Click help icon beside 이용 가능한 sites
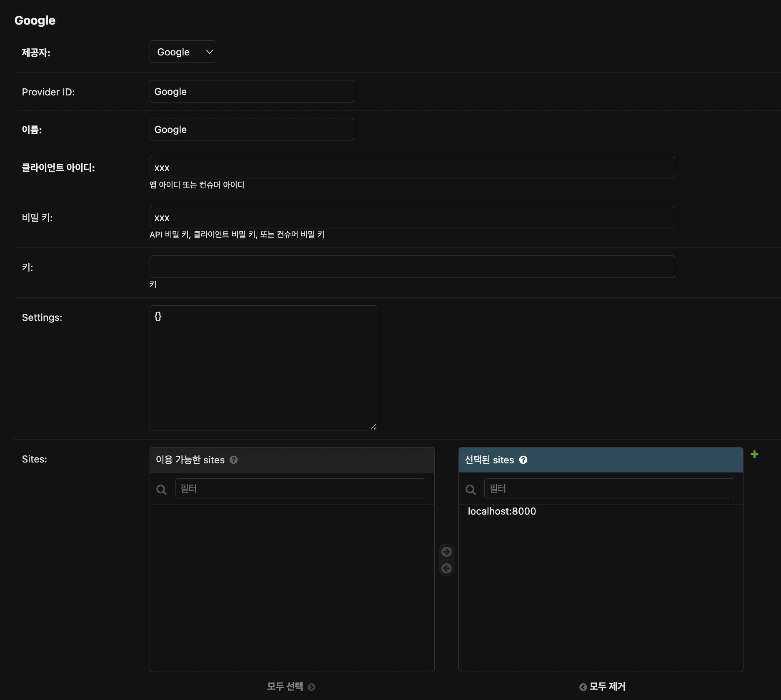The height and width of the screenshot is (700, 781). [234, 460]
